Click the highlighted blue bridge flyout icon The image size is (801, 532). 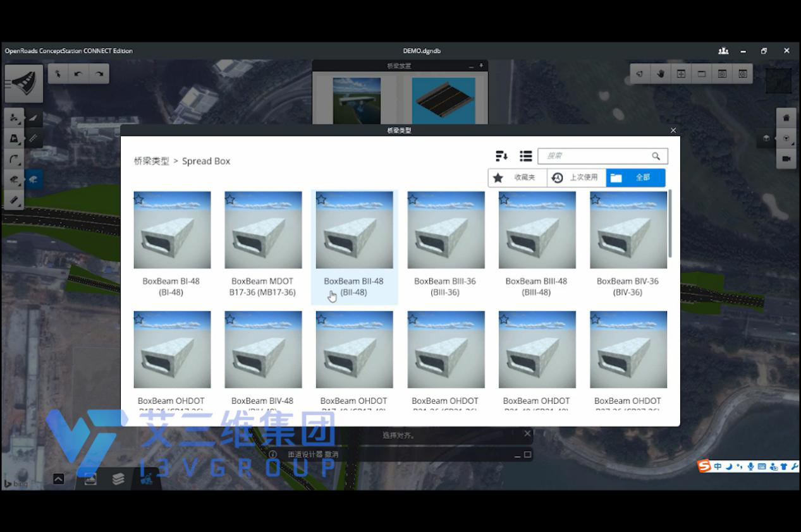pos(34,180)
